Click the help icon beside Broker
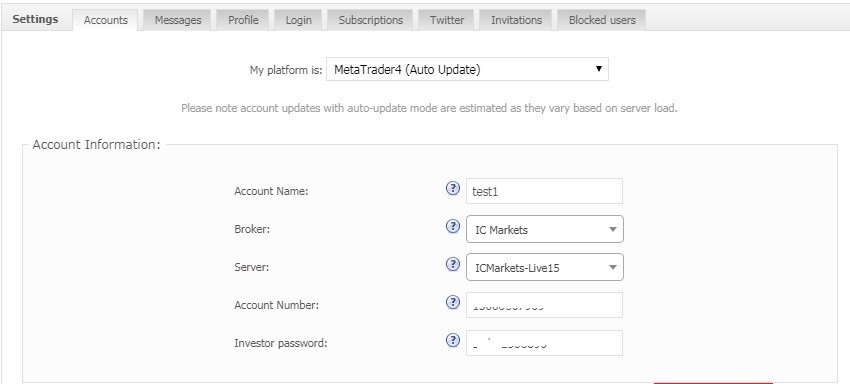This screenshot has width=850, height=384. (x=453, y=226)
